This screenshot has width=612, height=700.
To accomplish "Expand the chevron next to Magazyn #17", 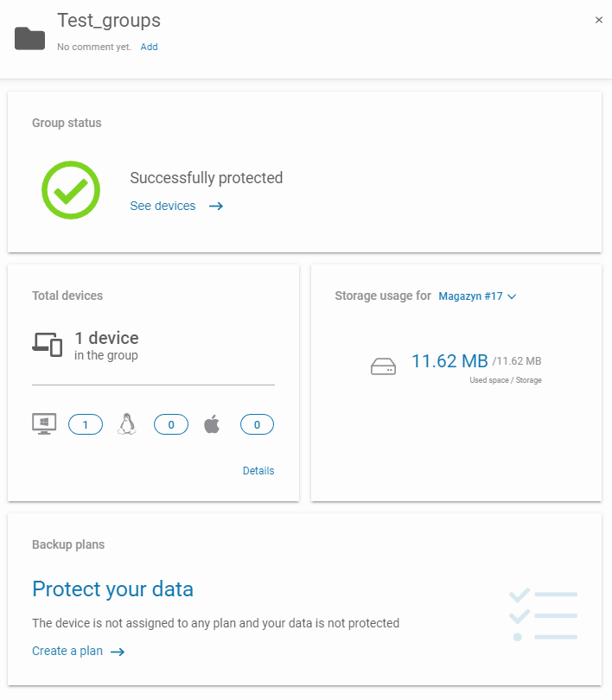I will point(512,297).
